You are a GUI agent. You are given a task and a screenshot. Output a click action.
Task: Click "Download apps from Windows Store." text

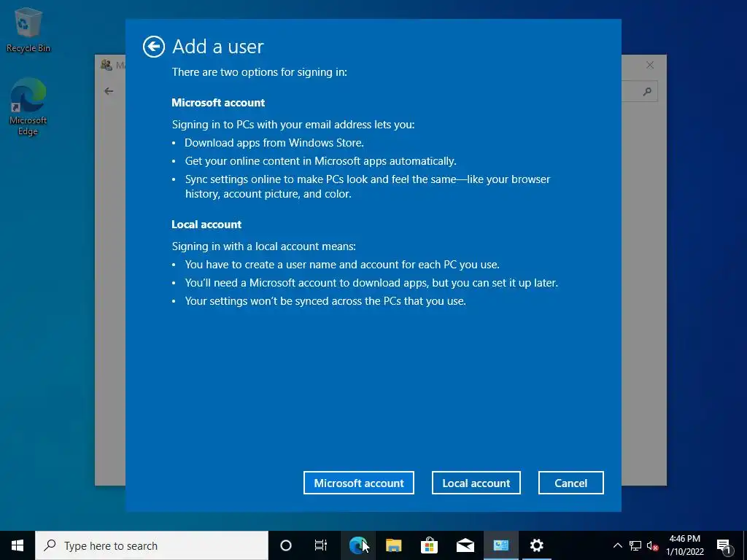pyautogui.click(x=274, y=143)
